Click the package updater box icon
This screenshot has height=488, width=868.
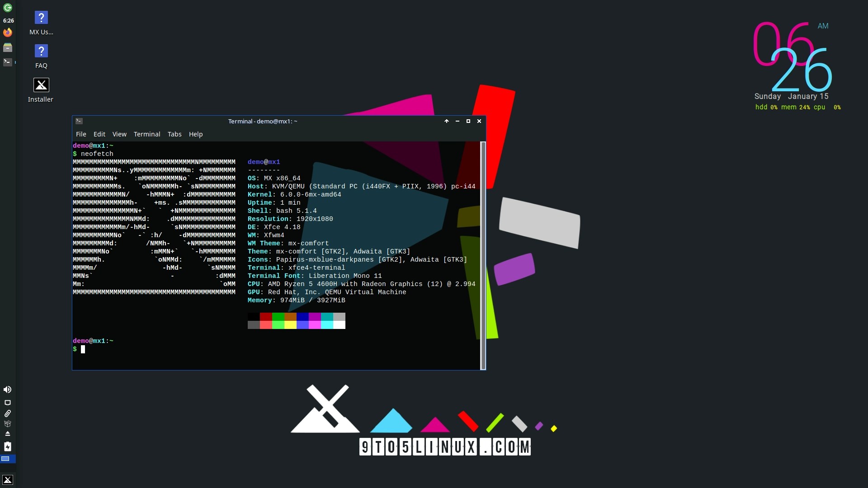tap(8, 424)
